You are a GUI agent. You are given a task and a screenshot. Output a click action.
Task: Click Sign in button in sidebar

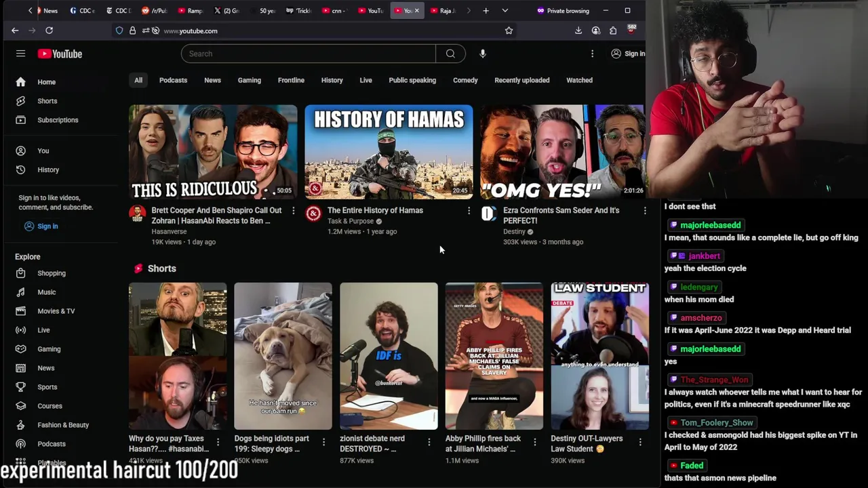[x=41, y=226]
